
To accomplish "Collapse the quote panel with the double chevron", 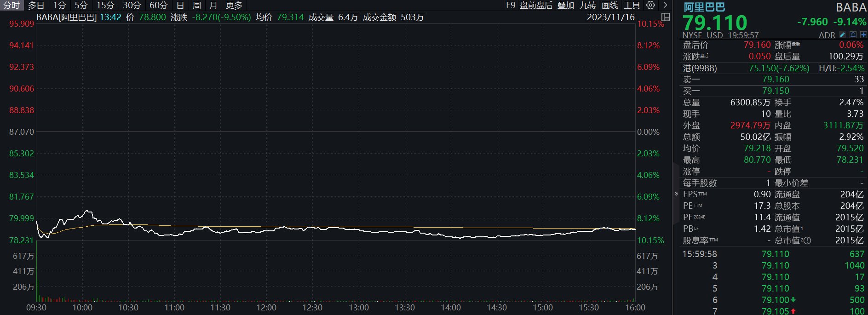I will pyautogui.click(x=676, y=194).
